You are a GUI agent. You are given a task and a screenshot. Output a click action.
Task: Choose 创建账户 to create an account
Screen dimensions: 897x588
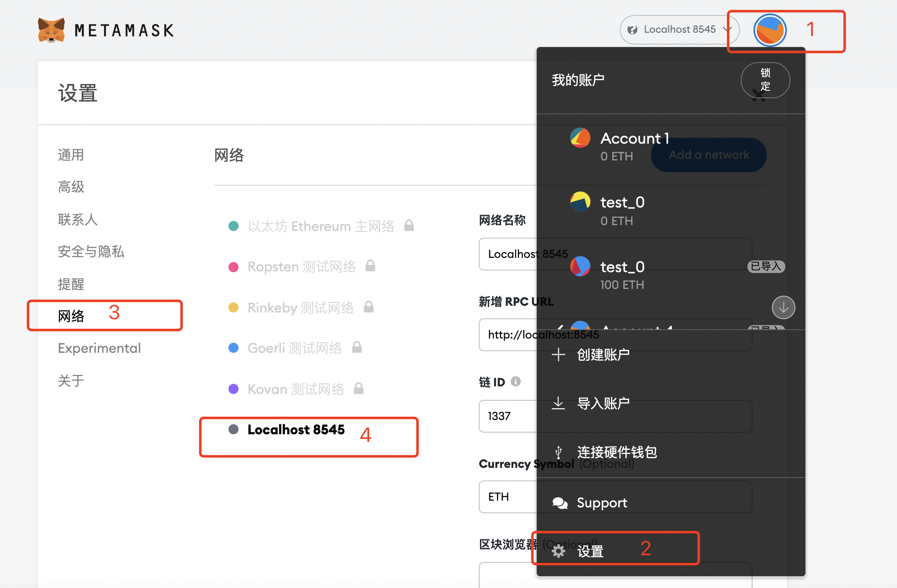click(x=671, y=355)
